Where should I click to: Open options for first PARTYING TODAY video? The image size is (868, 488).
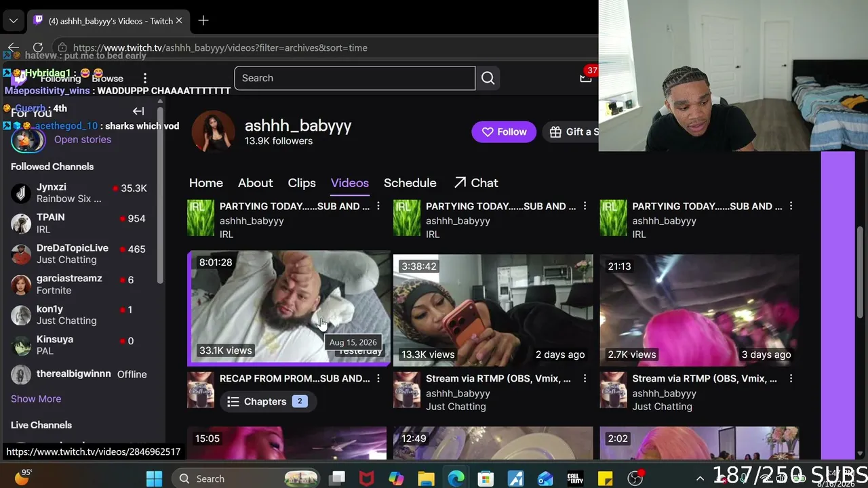pyautogui.click(x=378, y=206)
